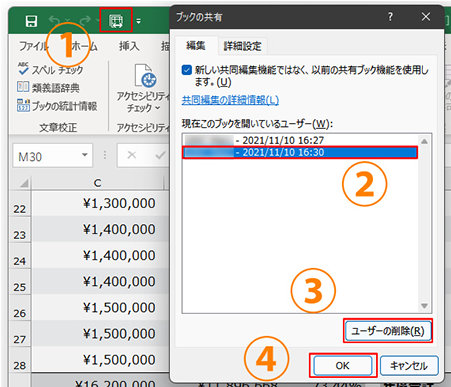Click the formula bar confirm checkmark icon

click(160, 155)
